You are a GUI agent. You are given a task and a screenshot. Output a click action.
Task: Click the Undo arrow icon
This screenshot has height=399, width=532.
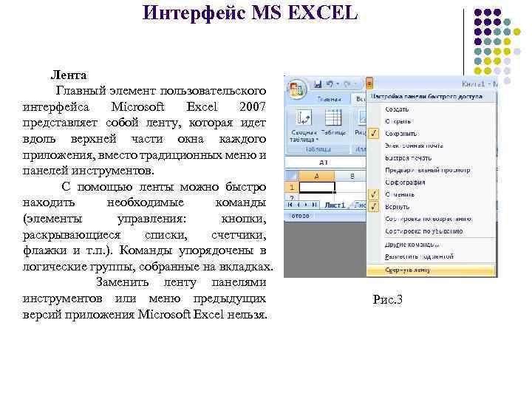330,83
